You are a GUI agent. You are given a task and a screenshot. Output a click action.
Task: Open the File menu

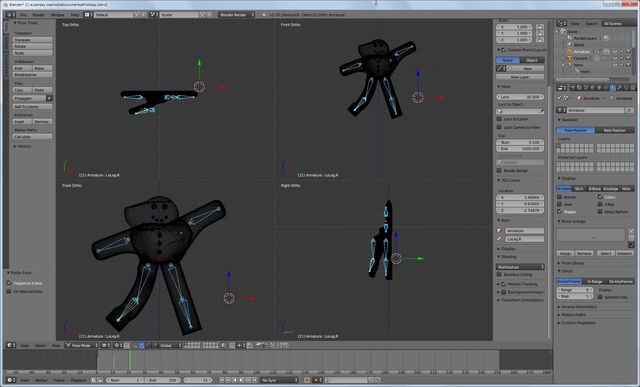point(23,15)
